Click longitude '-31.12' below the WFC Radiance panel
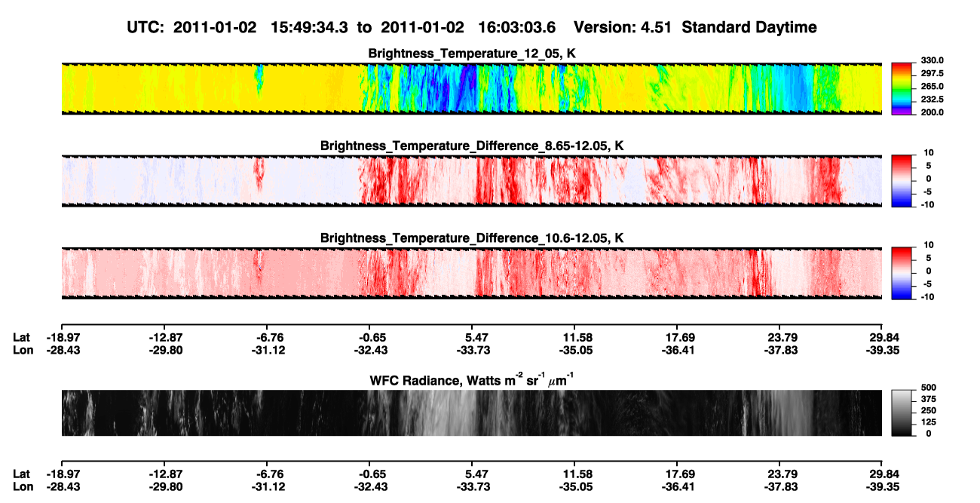 click(265, 486)
